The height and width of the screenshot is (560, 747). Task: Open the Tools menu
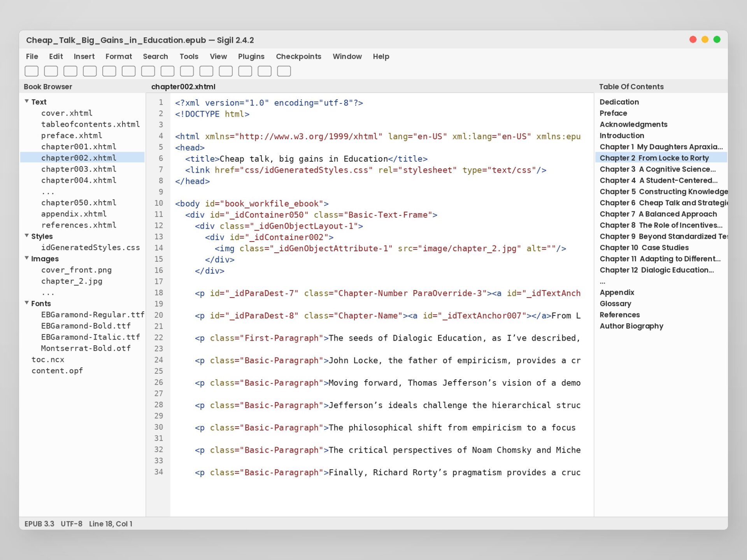coord(189,56)
